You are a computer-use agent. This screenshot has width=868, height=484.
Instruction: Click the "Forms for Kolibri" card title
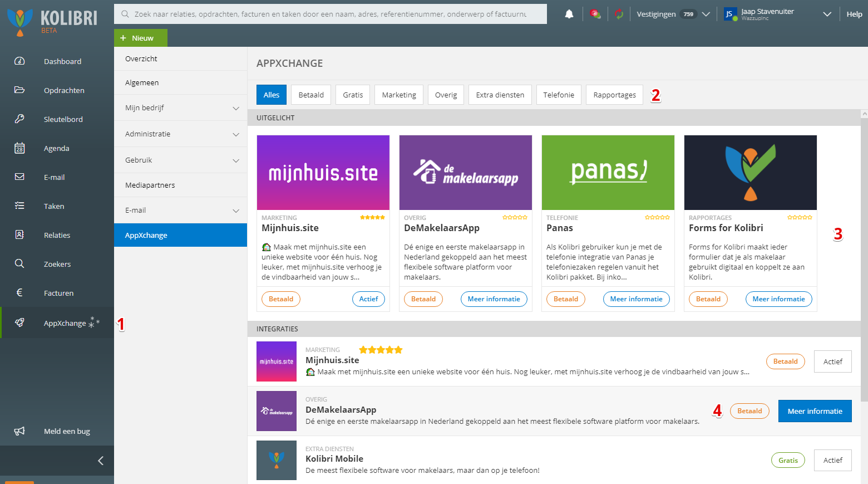(726, 228)
